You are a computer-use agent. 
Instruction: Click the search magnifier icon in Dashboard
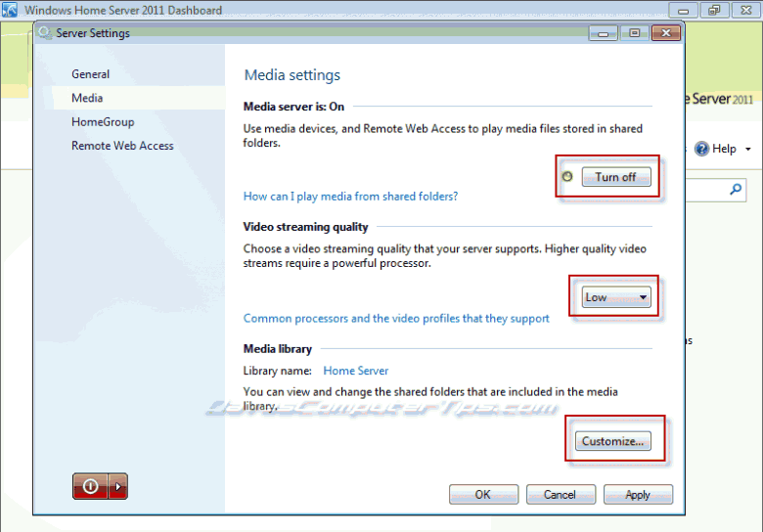point(736,189)
